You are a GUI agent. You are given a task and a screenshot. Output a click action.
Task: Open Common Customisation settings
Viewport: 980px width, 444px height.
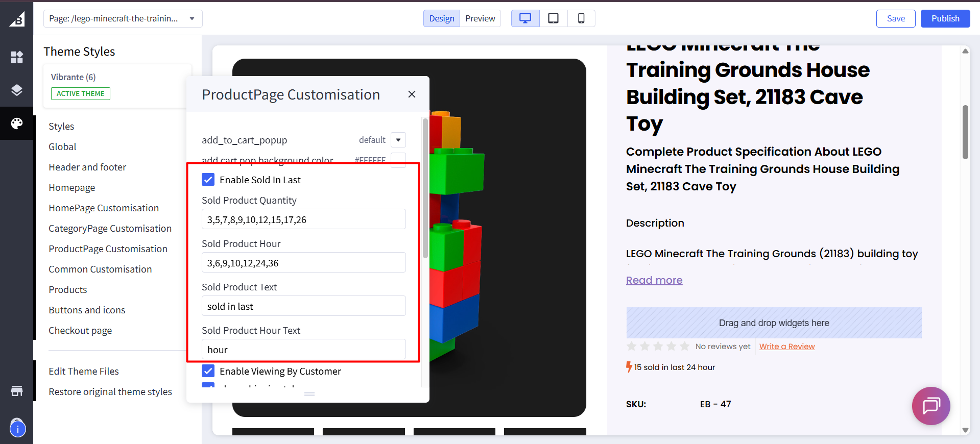point(100,269)
